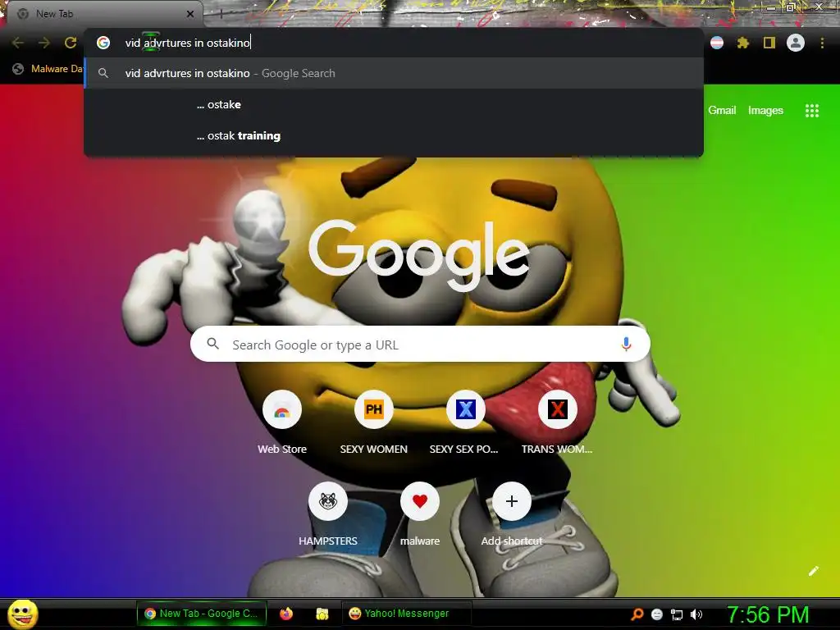
Task: Click the Google icon in the address bar
Action: point(103,43)
